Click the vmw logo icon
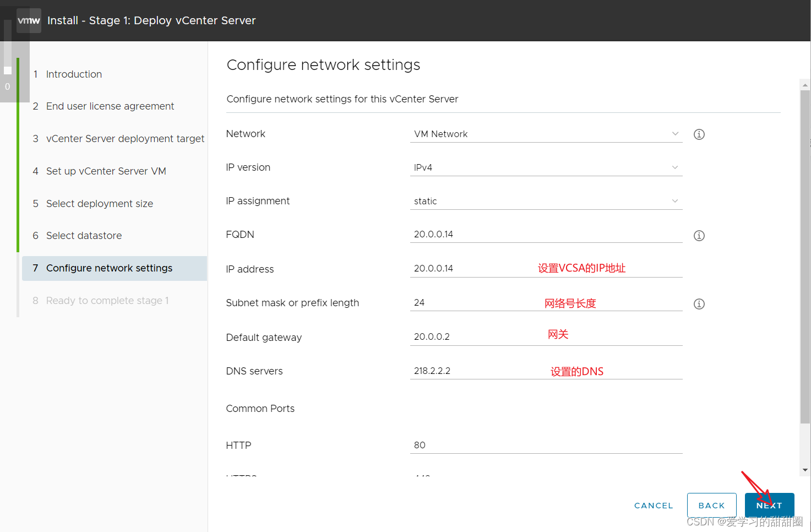 29,21
